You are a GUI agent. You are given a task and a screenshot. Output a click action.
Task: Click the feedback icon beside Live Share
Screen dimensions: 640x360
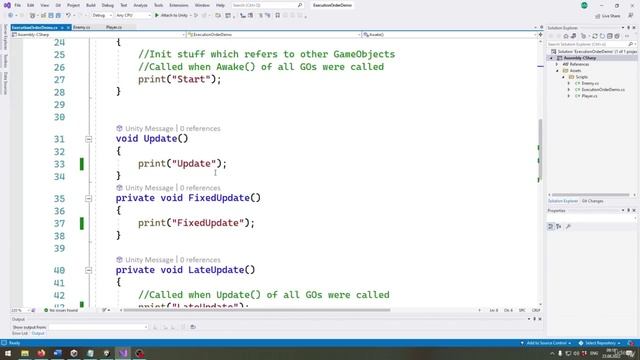[x=630, y=16]
